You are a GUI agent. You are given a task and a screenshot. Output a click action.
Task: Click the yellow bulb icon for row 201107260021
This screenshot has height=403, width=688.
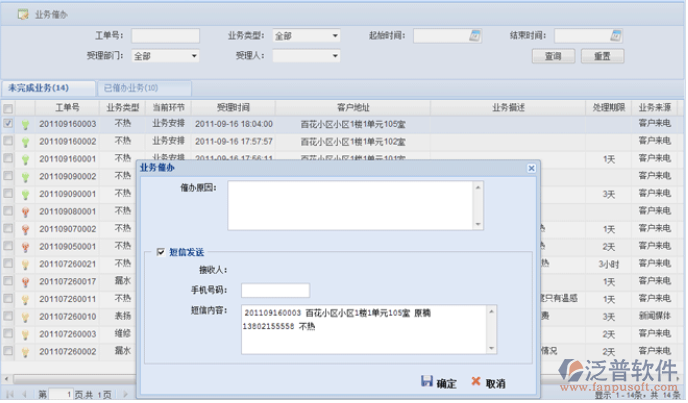25,265
